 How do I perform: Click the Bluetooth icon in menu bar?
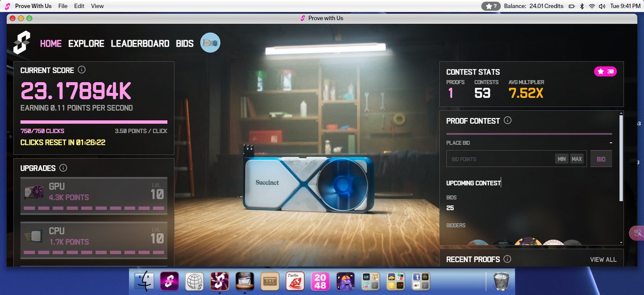582,6
